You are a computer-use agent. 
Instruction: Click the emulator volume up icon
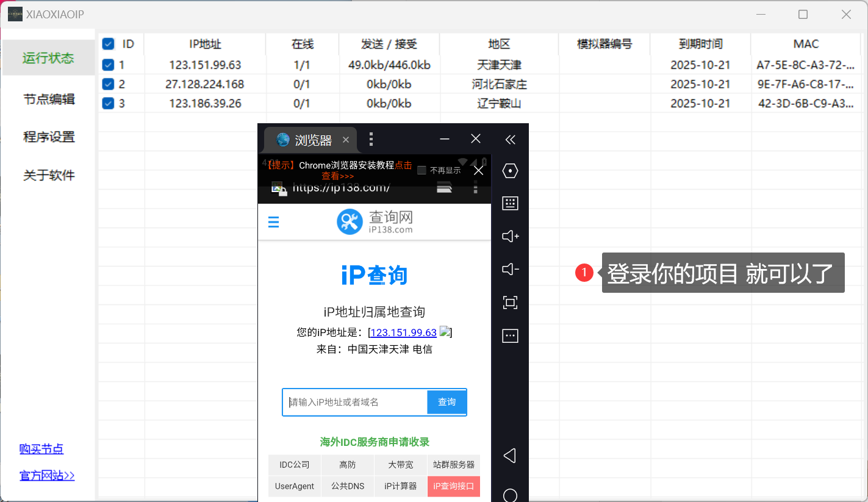tap(510, 236)
